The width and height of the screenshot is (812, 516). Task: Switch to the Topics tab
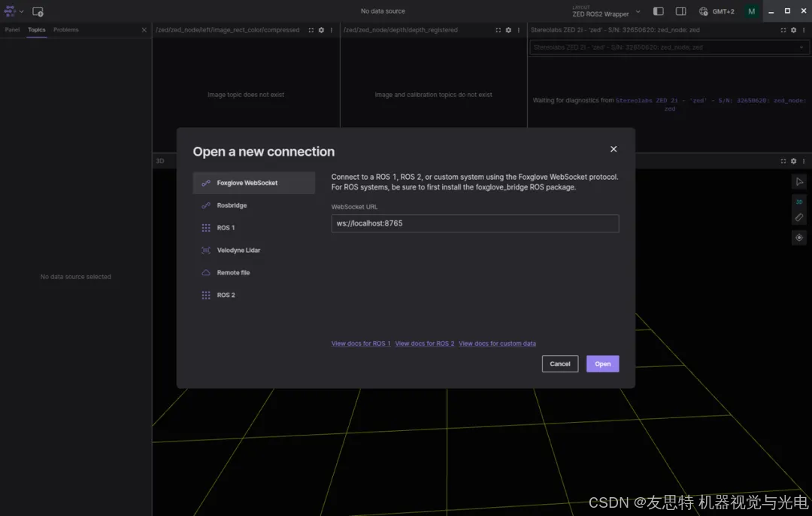click(x=36, y=29)
